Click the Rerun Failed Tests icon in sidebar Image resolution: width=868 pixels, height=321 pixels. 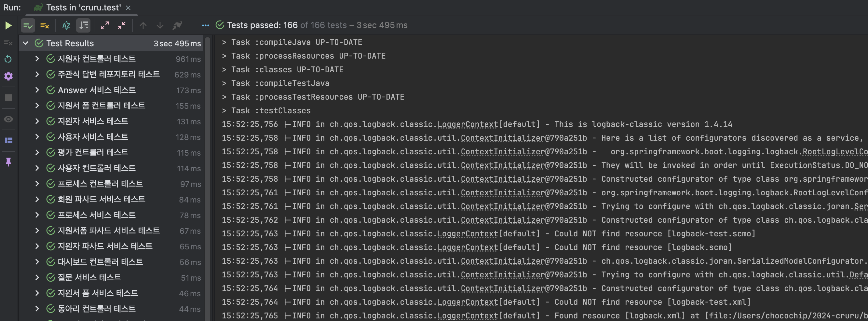click(x=8, y=59)
